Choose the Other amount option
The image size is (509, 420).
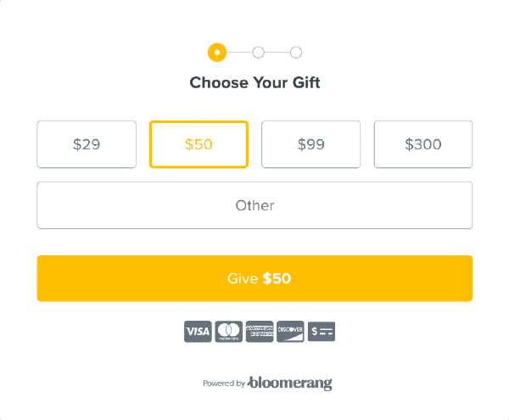pyautogui.click(x=255, y=205)
